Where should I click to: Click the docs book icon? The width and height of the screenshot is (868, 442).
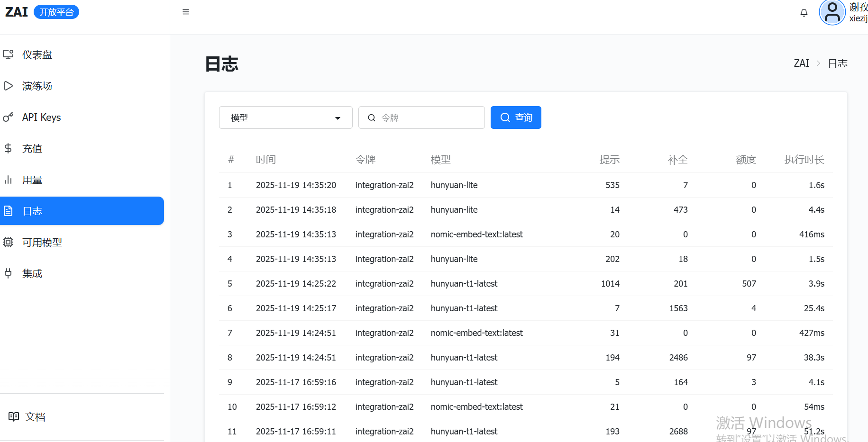[x=14, y=416]
